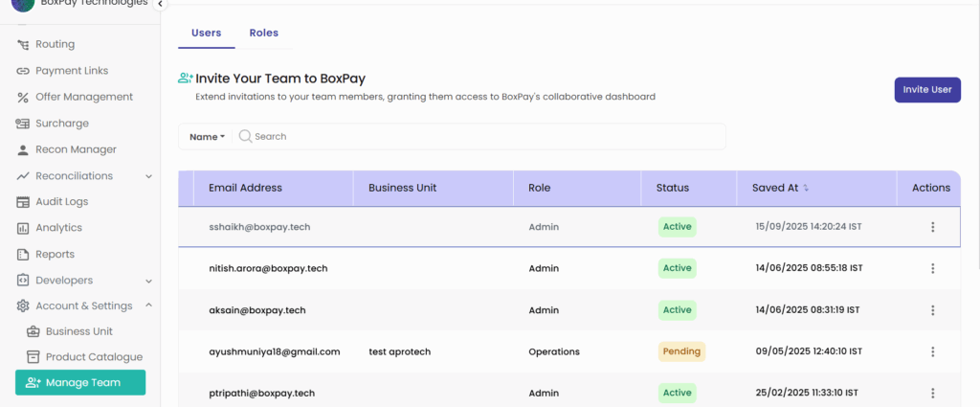Collapse the Account & Settings section
This screenshot has width=980, height=407.
[148, 305]
